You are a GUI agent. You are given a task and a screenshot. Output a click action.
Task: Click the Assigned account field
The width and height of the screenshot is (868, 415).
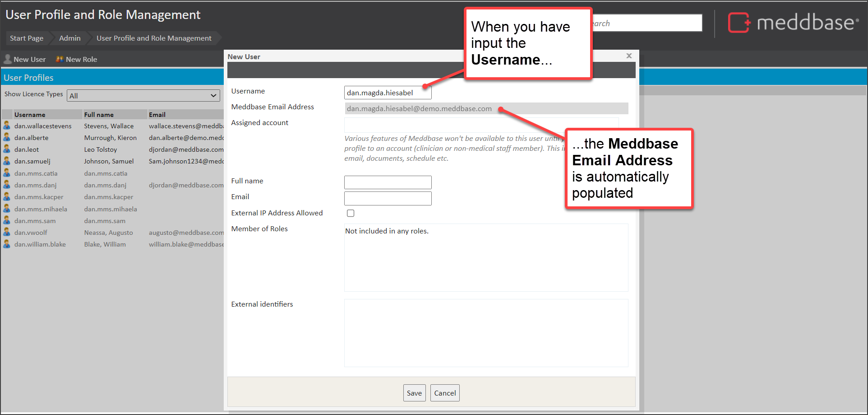tap(481, 124)
